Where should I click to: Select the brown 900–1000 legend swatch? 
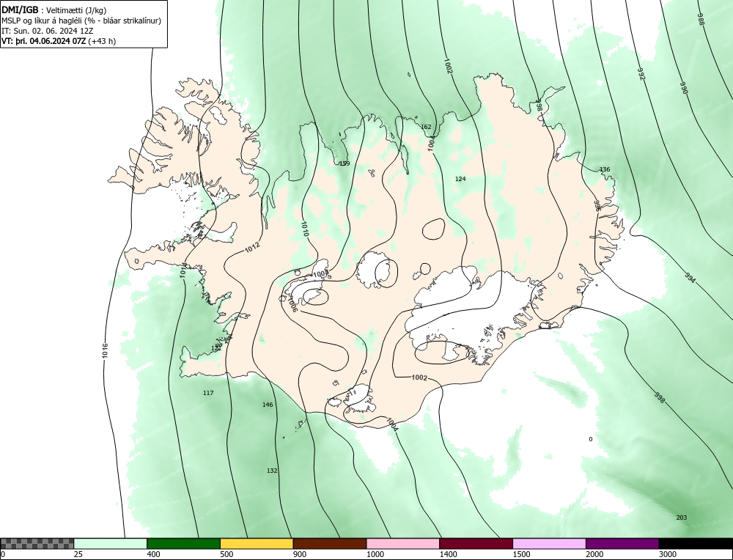[330, 544]
